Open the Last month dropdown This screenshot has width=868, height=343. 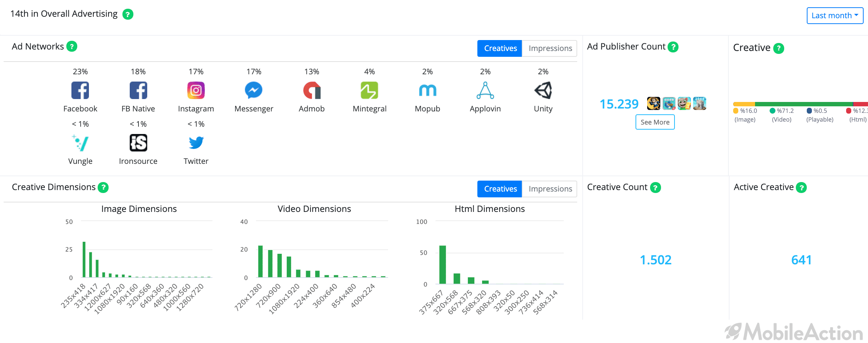[835, 16]
